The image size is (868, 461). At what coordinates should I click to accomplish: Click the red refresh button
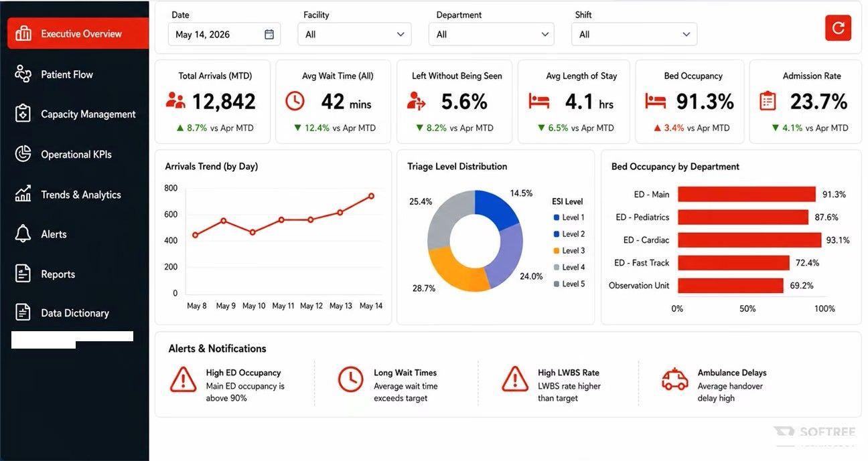(838, 28)
